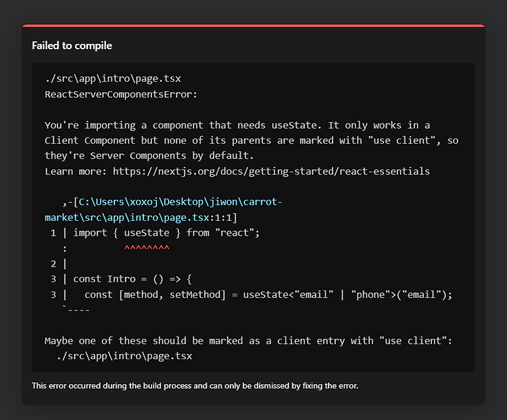
Task: Click "You're importing a component that needs useState" line
Action: [237, 125]
